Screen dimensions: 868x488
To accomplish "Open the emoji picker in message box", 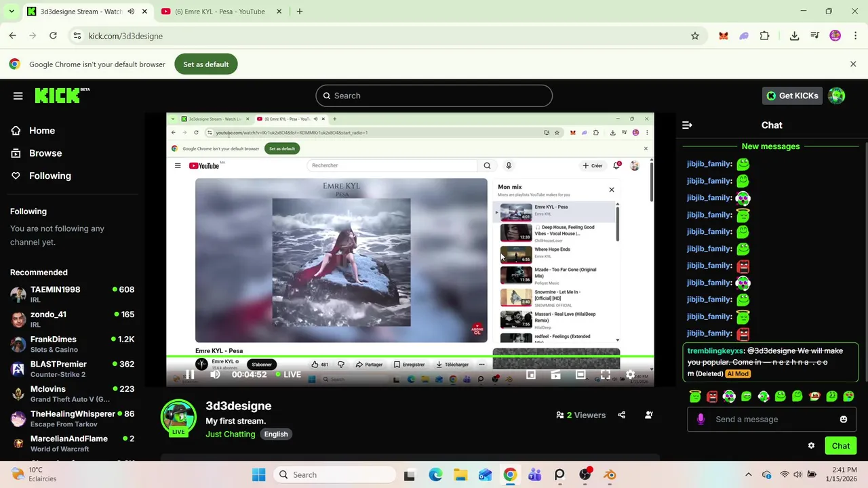I will pyautogui.click(x=844, y=419).
